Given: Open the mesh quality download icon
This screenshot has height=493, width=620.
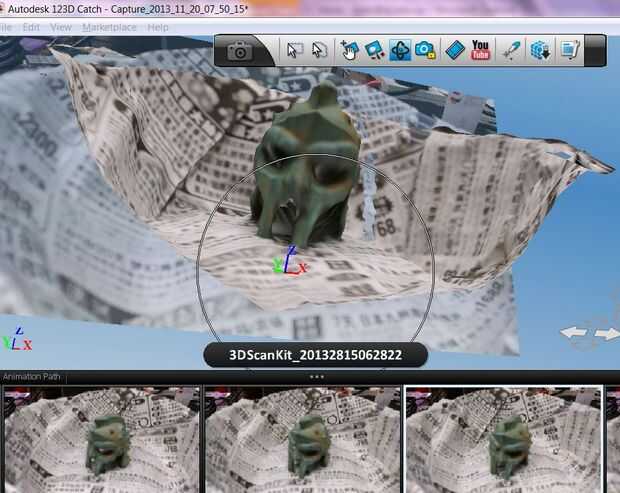Looking at the screenshot, I should point(540,50).
